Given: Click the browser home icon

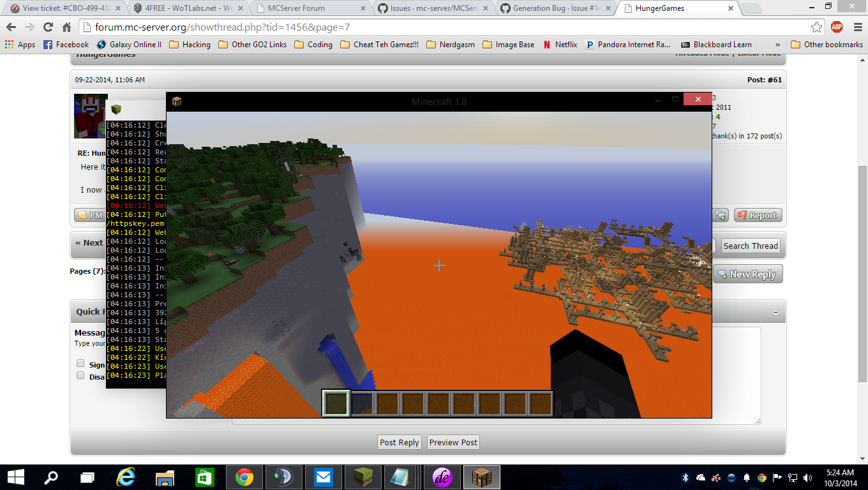Looking at the screenshot, I should point(66,27).
